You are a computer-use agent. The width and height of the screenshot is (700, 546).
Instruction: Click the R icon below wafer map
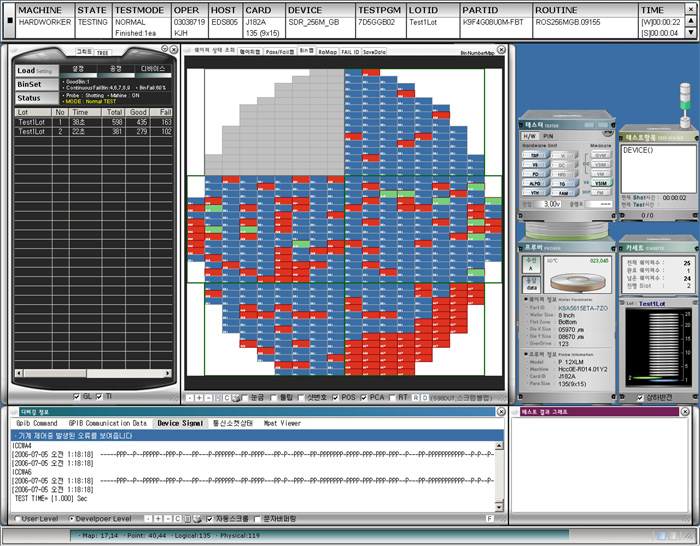pyautogui.click(x=416, y=397)
